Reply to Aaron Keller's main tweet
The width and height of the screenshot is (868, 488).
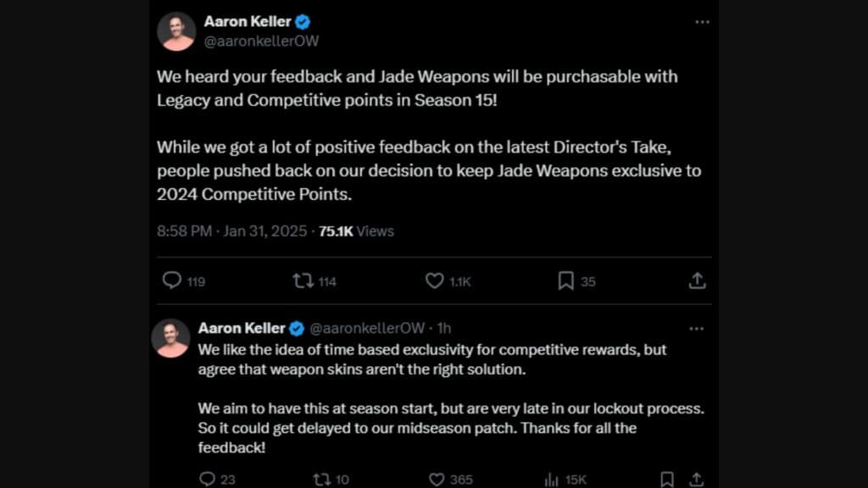pyautogui.click(x=174, y=280)
